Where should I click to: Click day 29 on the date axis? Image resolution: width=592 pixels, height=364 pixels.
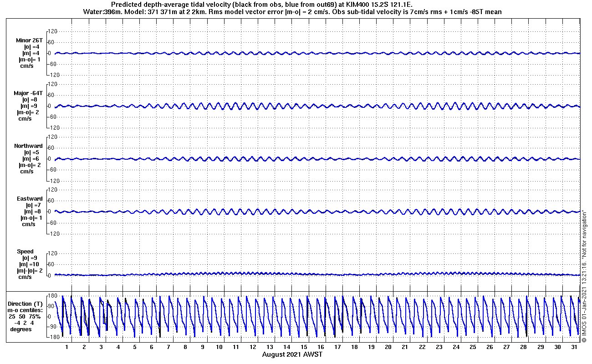(541, 347)
